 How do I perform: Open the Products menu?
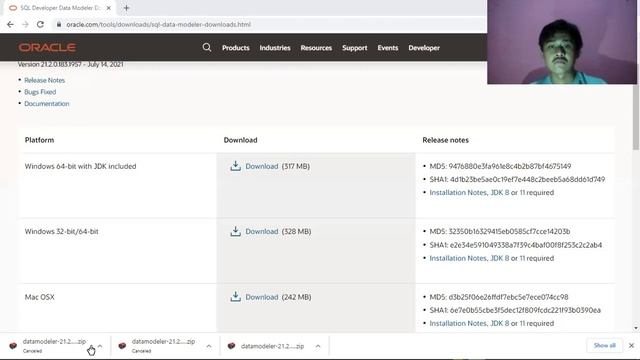pyautogui.click(x=236, y=48)
